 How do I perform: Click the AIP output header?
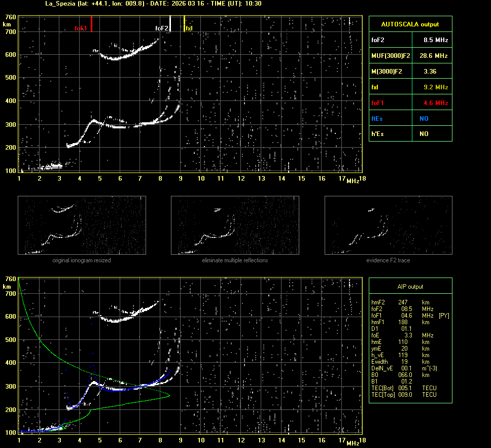[410, 287]
